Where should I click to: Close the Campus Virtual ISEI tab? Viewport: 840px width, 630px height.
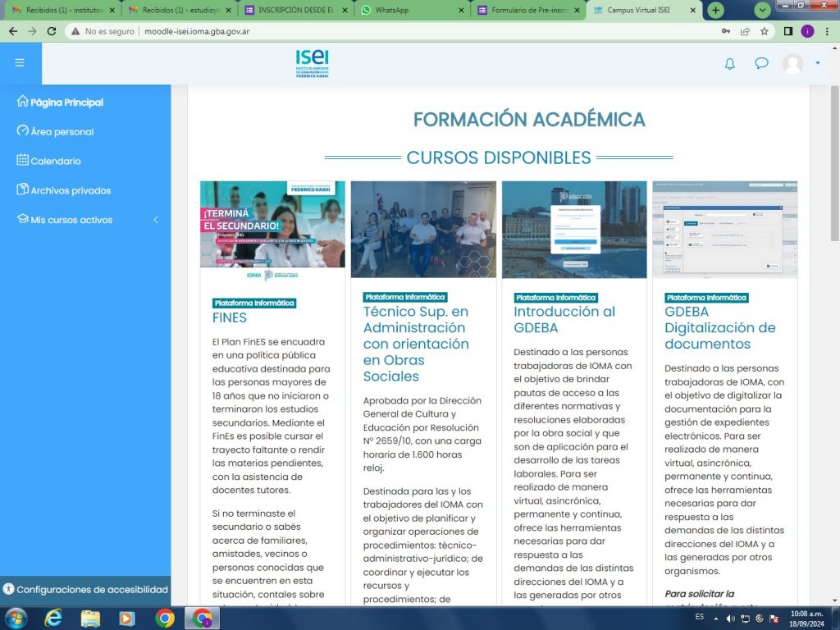pyautogui.click(x=692, y=10)
